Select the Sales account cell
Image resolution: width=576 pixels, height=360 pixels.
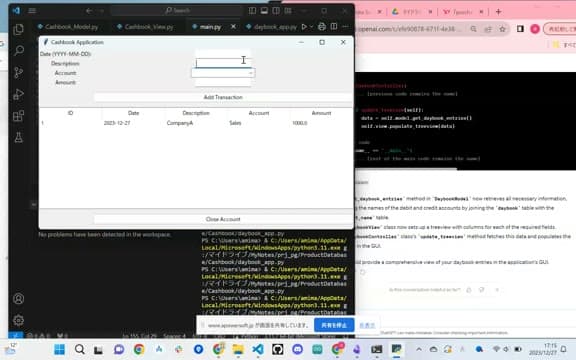(x=235, y=123)
